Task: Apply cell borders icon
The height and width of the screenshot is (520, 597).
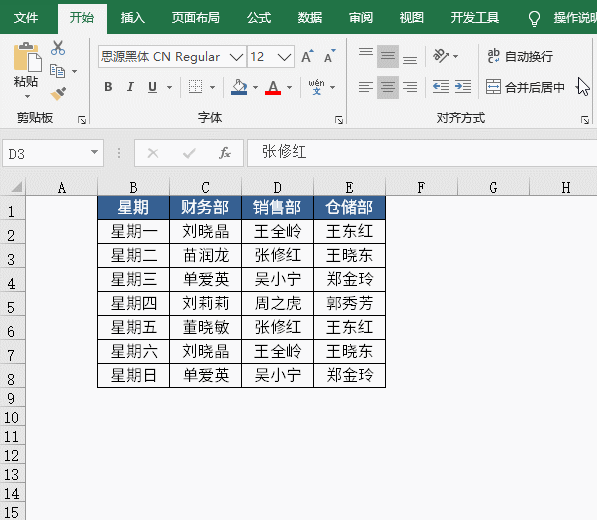Action: click(x=195, y=87)
